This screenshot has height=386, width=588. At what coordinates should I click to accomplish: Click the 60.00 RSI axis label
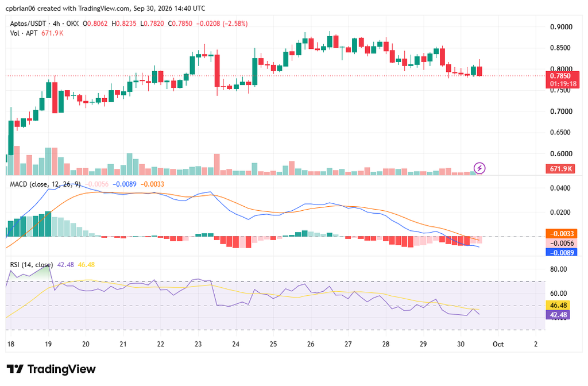click(x=558, y=294)
